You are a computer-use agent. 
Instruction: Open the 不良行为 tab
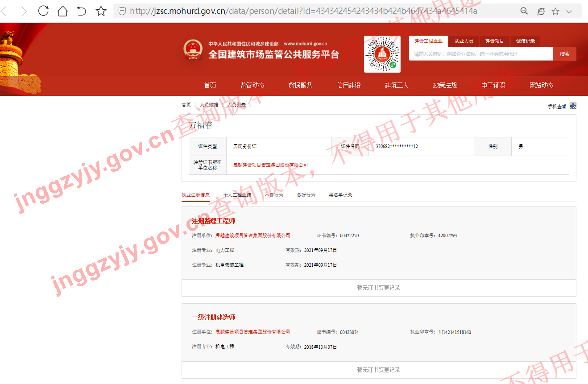pos(273,195)
